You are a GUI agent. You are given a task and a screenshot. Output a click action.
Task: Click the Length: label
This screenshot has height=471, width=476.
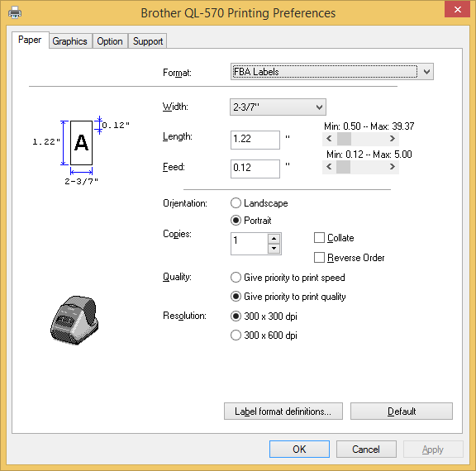click(178, 136)
